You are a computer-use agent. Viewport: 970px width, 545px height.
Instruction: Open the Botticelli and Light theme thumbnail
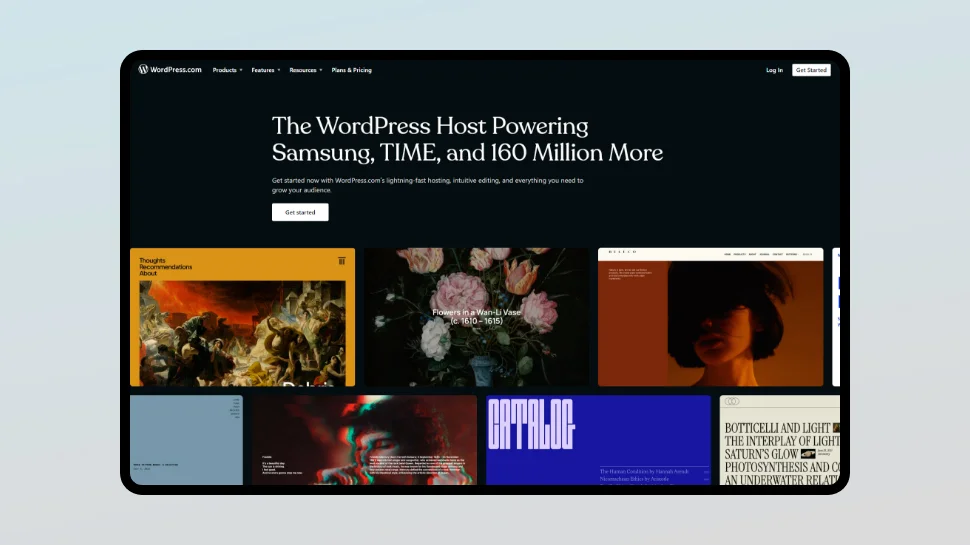coord(779,440)
